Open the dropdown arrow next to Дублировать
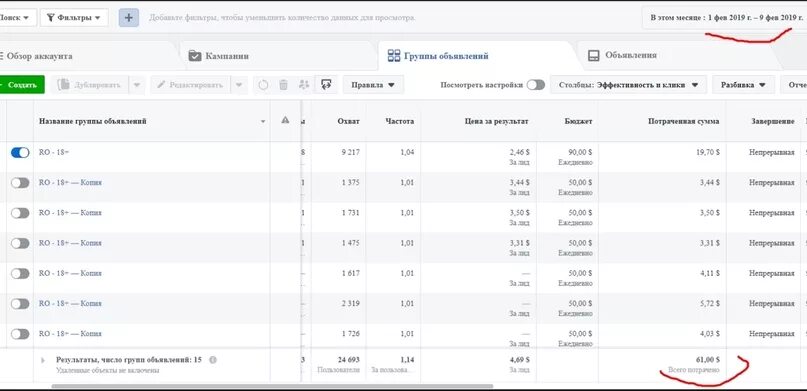 click(136, 85)
